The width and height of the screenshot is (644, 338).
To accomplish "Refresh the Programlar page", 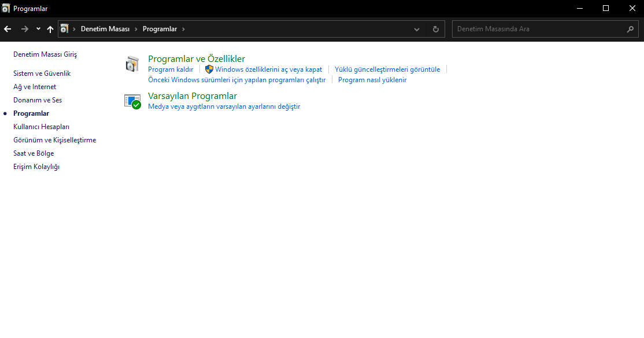I will [436, 29].
